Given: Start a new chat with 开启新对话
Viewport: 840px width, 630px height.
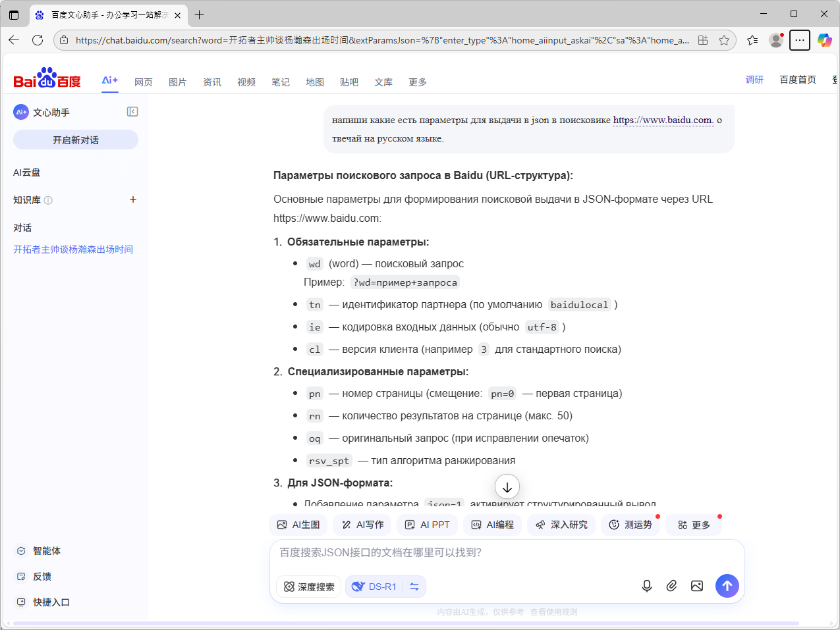Looking at the screenshot, I should click(x=75, y=139).
